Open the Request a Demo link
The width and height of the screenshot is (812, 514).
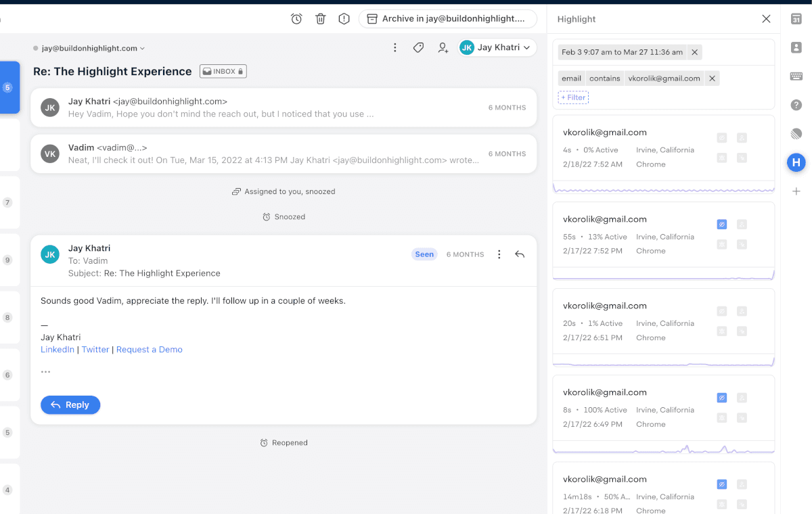(x=150, y=350)
